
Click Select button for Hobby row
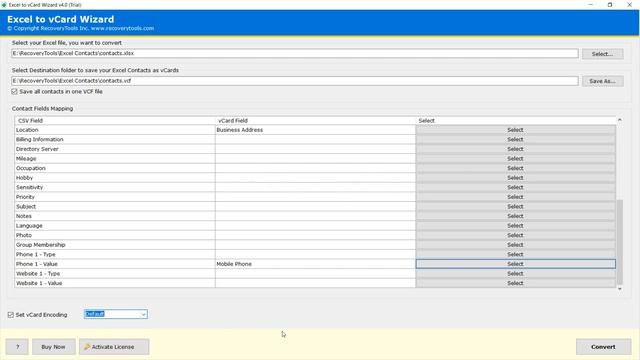(516, 178)
